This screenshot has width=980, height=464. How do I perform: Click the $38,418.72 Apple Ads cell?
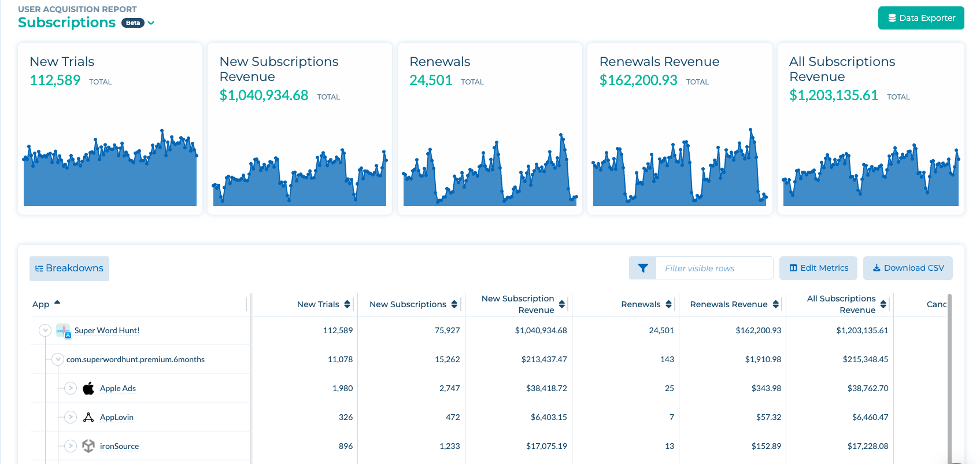pyautogui.click(x=546, y=388)
